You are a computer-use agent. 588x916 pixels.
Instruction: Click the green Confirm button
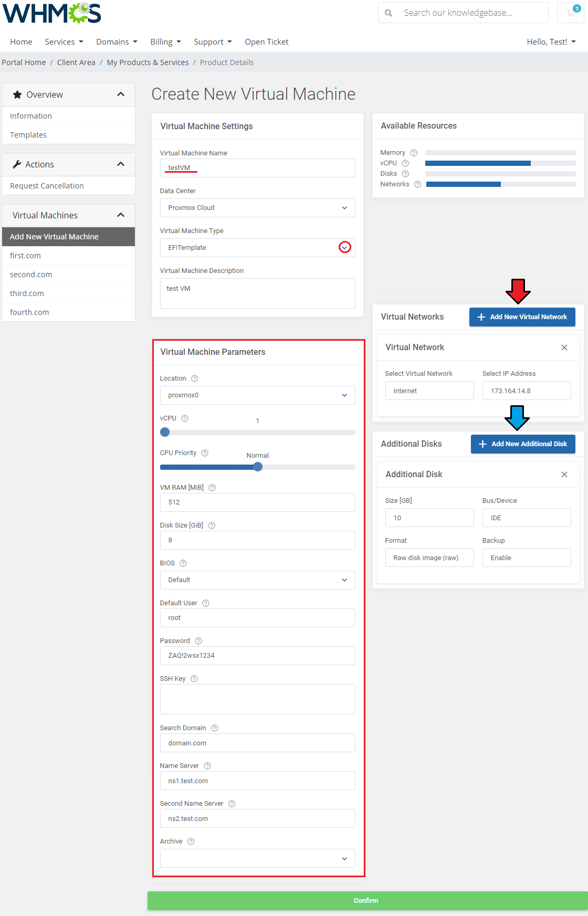click(x=367, y=901)
